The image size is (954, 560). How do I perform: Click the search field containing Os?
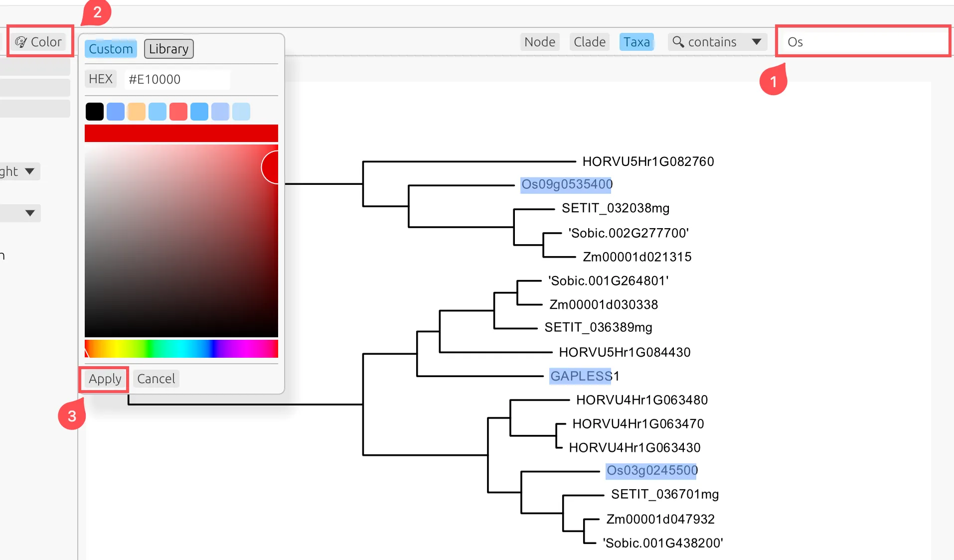[x=862, y=42]
